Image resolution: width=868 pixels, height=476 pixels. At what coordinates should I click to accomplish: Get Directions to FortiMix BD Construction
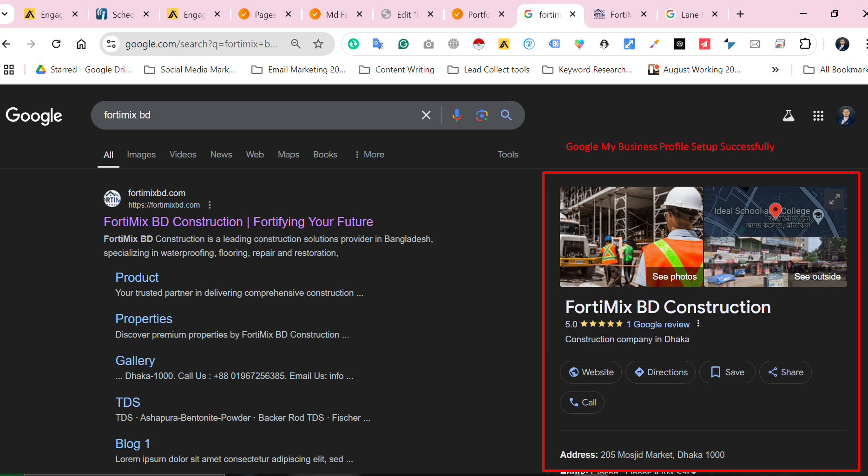click(x=660, y=372)
